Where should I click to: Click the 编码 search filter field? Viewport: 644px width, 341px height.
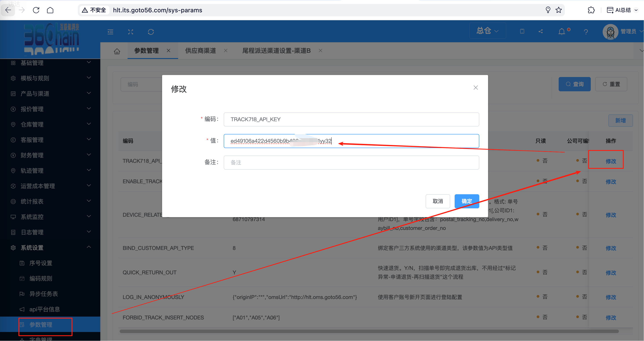[141, 84]
